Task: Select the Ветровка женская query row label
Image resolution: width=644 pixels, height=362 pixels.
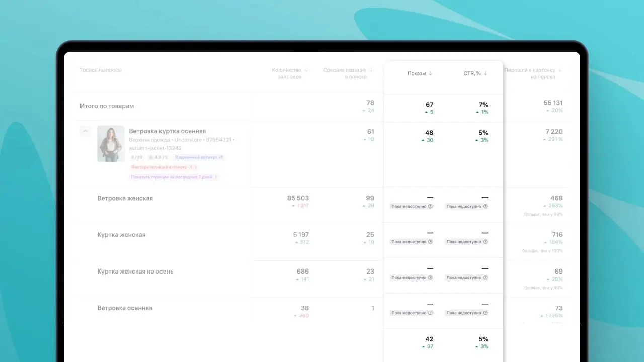Action: tap(125, 198)
